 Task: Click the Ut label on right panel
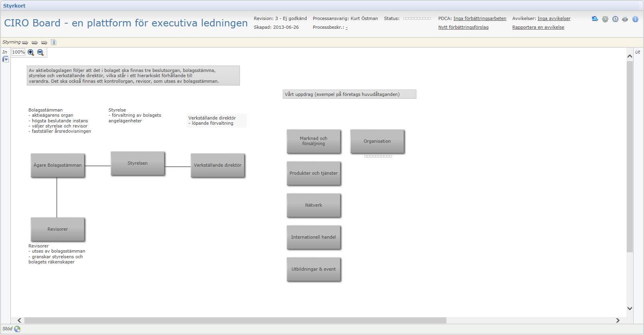(638, 52)
